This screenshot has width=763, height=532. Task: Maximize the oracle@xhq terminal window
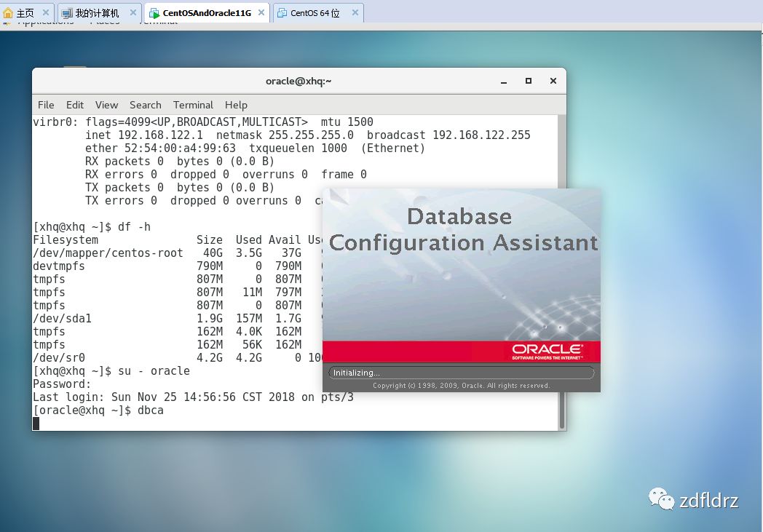pos(529,81)
